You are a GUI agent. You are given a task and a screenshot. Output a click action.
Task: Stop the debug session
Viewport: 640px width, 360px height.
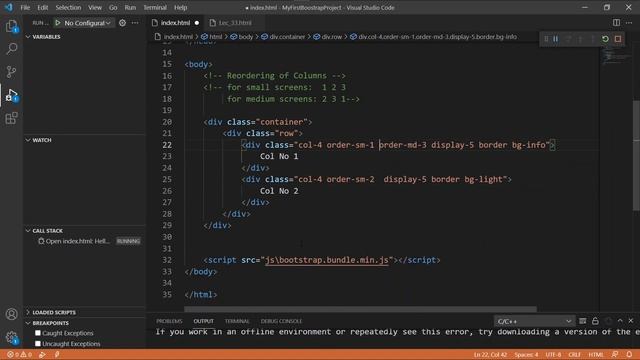(x=618, y=39)
